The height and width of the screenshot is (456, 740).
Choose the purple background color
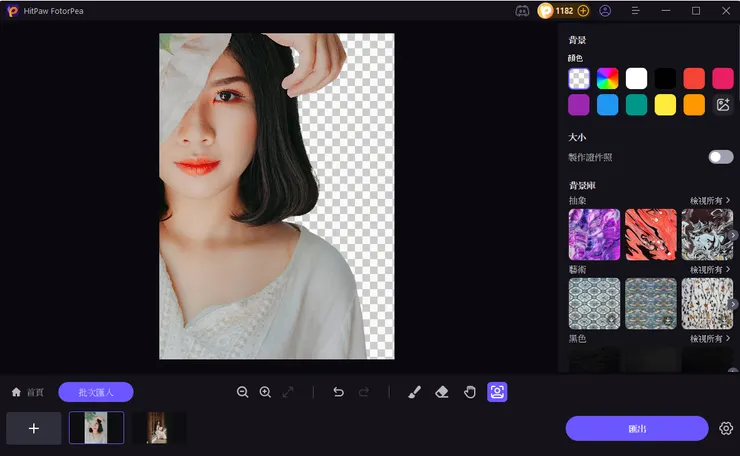(579, 105)
